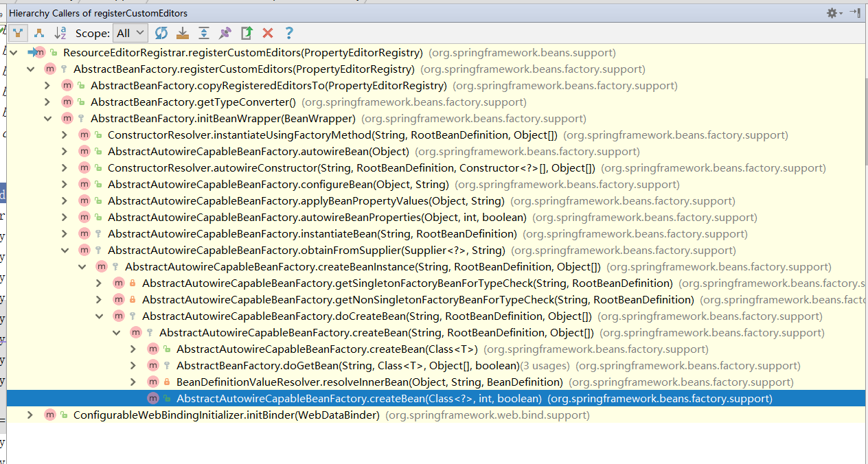
Task: Select doCreateBean(String, RootBeanDefinition, Object[]) row text
Action: pyautogui.click(x=367, y=316)
